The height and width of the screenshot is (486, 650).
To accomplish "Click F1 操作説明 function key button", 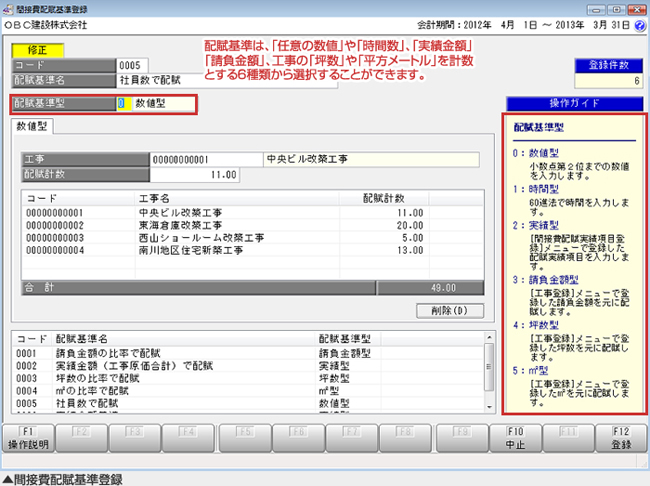I will click(x=28, y=438).
